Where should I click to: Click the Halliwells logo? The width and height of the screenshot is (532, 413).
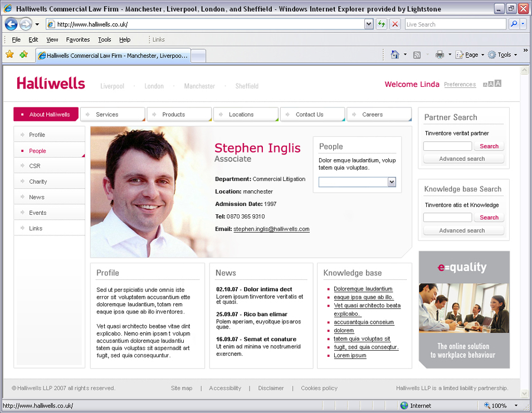click(51, 83)
